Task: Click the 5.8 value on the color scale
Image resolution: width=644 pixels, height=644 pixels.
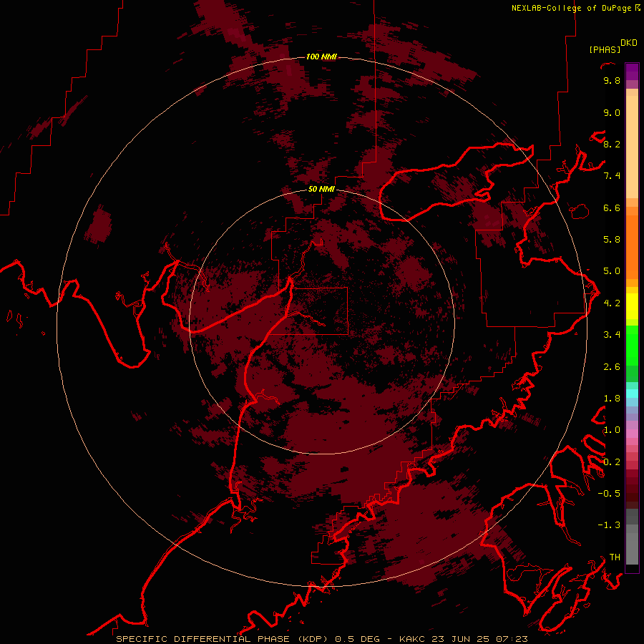Action: tap(612, 240)
